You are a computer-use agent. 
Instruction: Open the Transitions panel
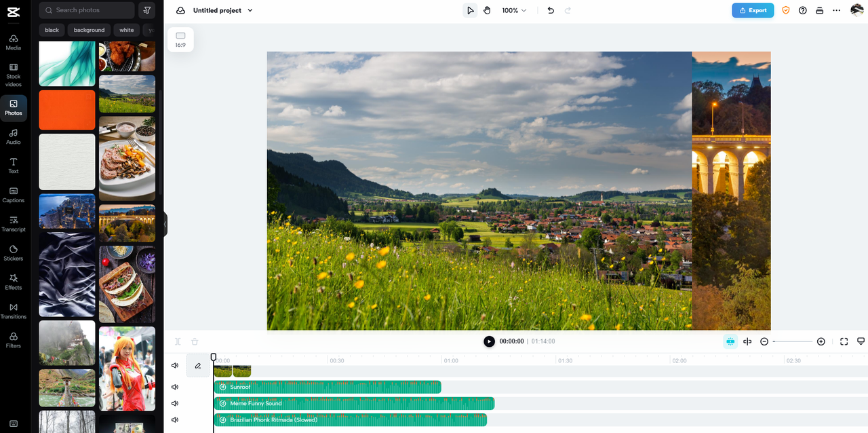[x=14, y=311]
